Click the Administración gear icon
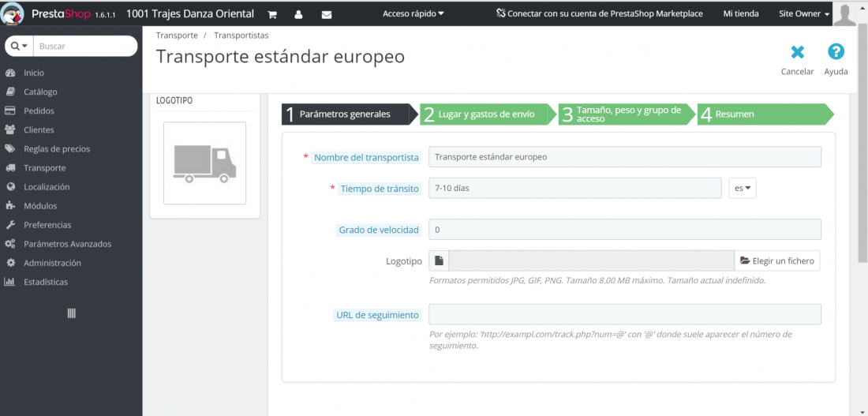Viewport: 868px width, 416px height. [x=9, y=263]
